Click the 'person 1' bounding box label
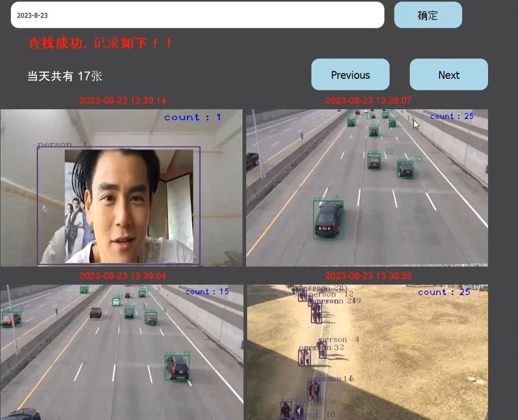Screen dimensions: 518x420 point(62,145)
